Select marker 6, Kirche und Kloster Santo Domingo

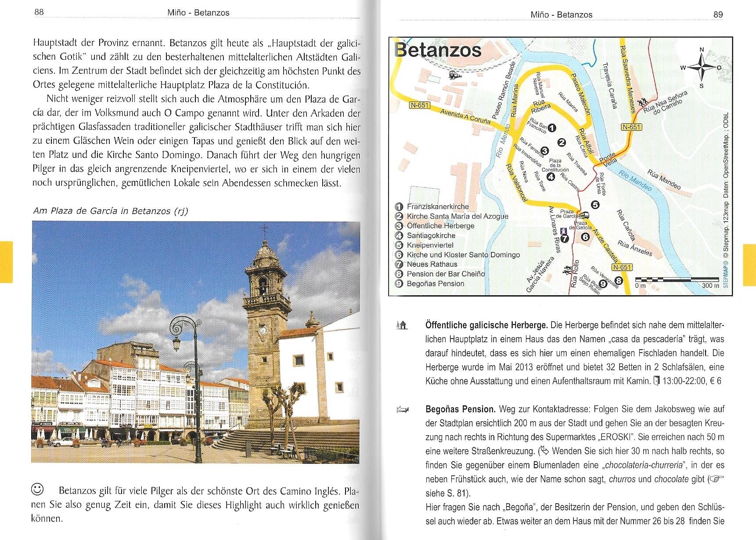pyautogui.click(x=585, y=237)
